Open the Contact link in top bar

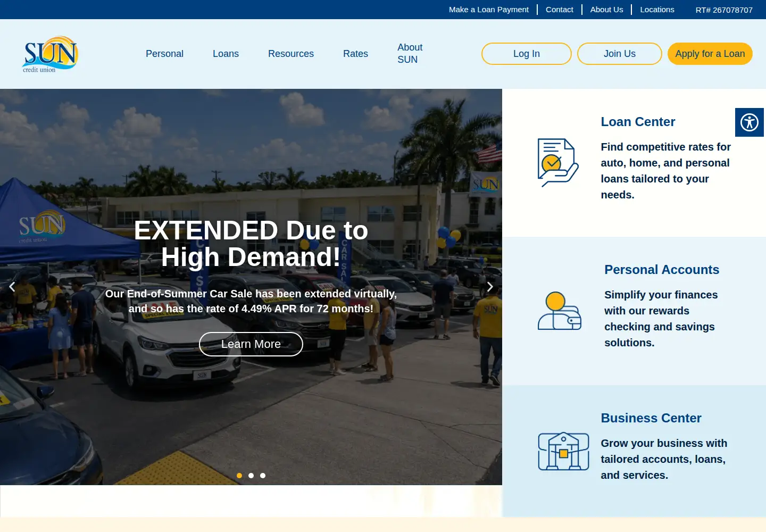[560, 10]
